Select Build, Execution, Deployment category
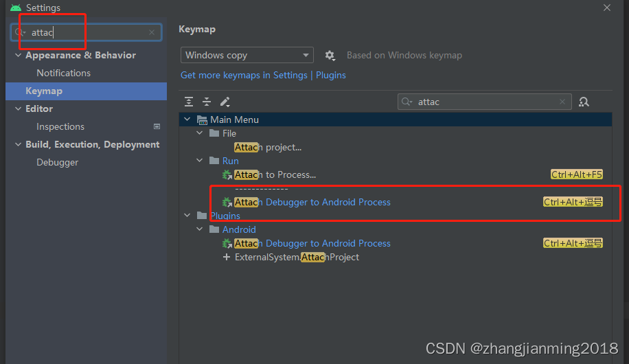Image resolution: width=629 pixels, height=364 pixels. [92, 144]
